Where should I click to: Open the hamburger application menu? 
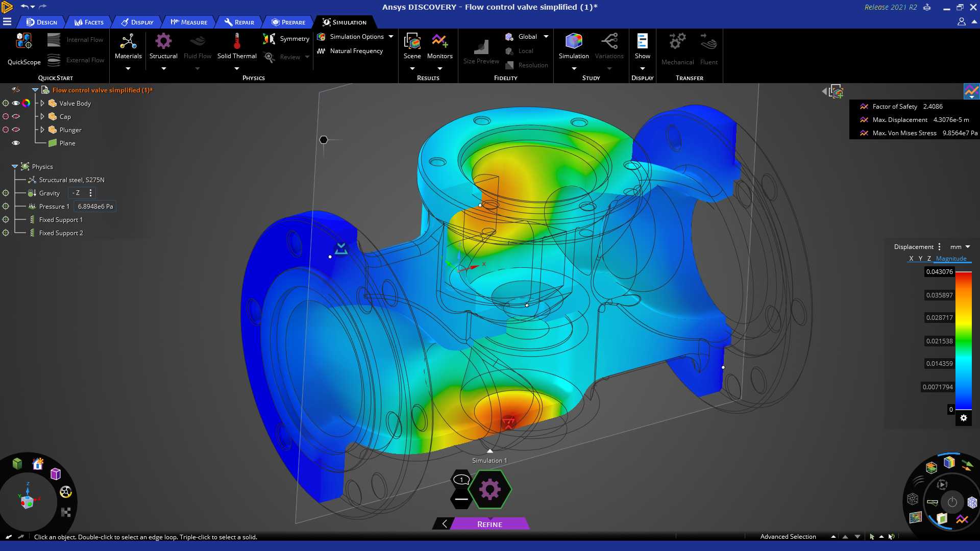(x=7, y=21)
